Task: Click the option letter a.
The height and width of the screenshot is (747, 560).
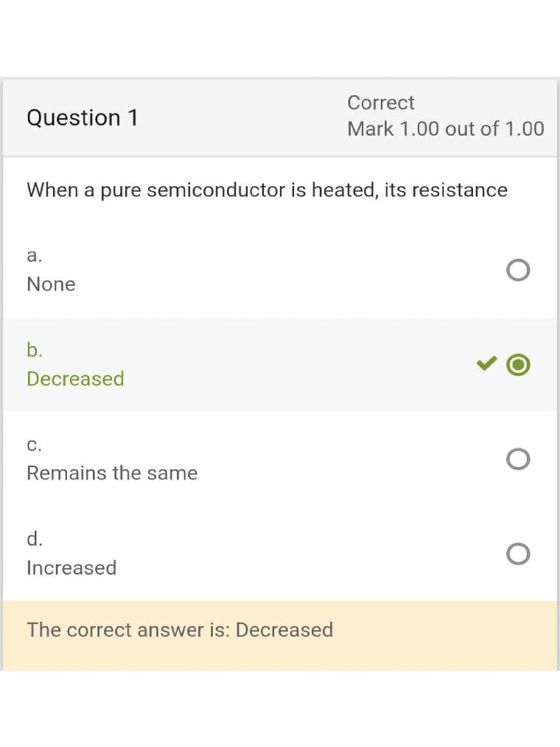Action: point(34,256)
